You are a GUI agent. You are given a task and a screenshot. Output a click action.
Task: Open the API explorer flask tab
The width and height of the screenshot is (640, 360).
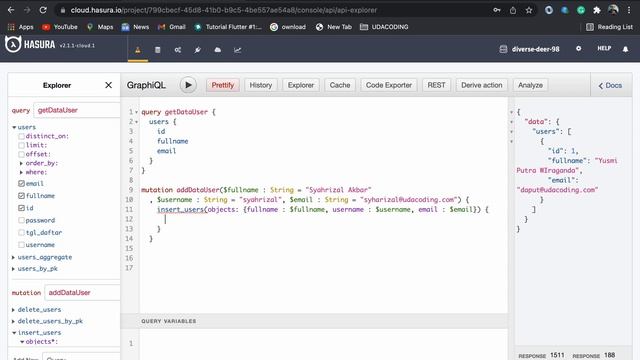click(138, 50)
